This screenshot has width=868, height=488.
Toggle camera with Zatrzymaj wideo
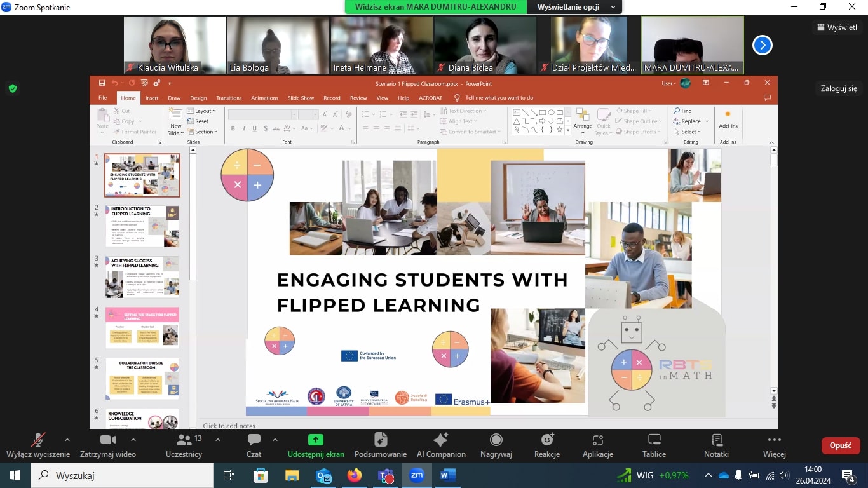tap(108, 440)
